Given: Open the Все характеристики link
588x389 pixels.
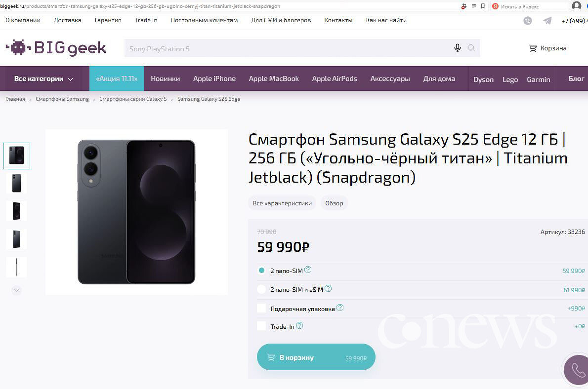Looking at the screenshot, I should click(282, 203).
